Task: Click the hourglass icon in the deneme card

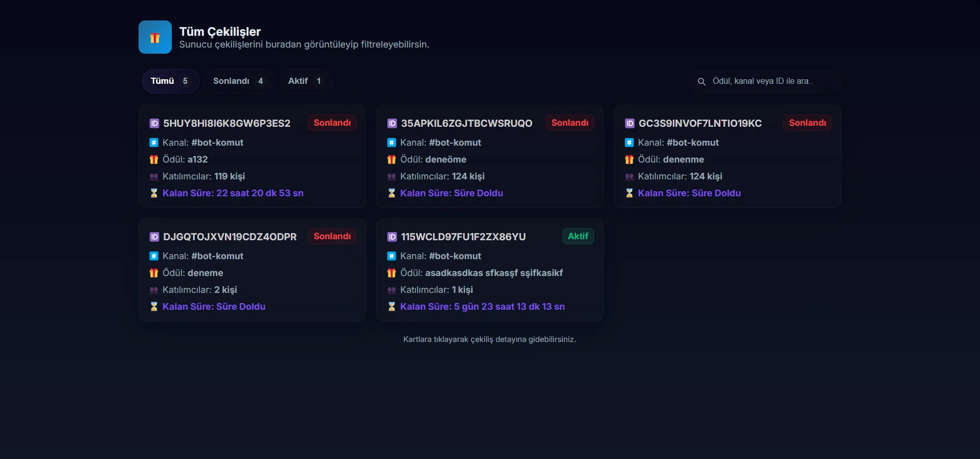Action: coord(154,307)
